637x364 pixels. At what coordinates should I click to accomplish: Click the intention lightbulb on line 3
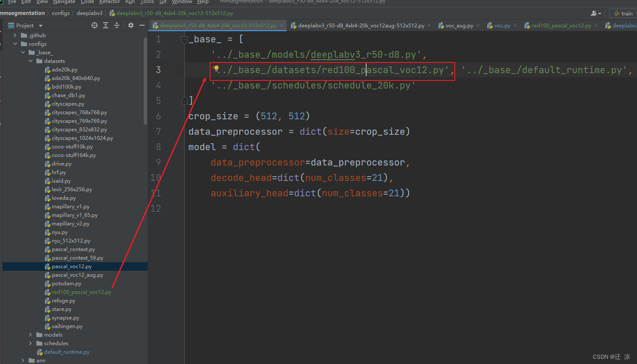point(216,68)
